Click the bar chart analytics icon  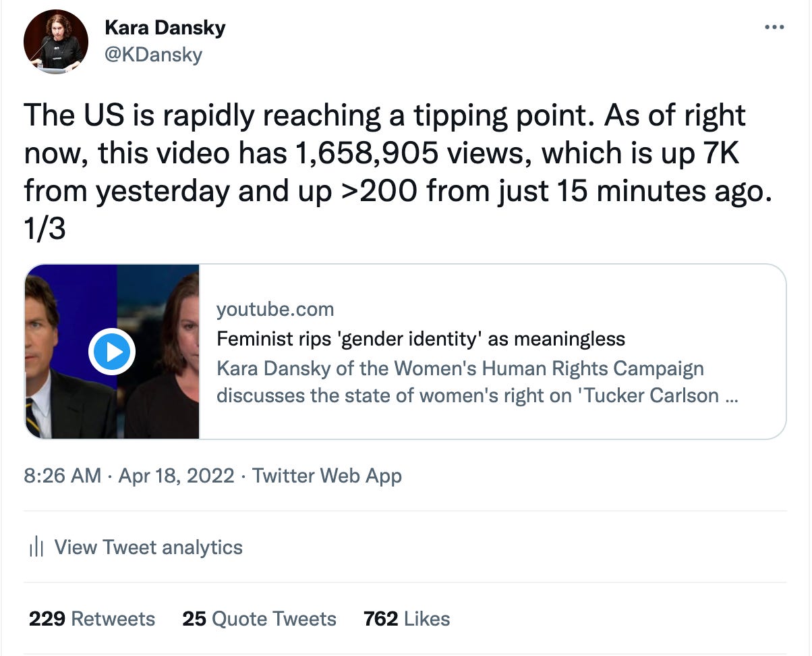pos(37,547)
